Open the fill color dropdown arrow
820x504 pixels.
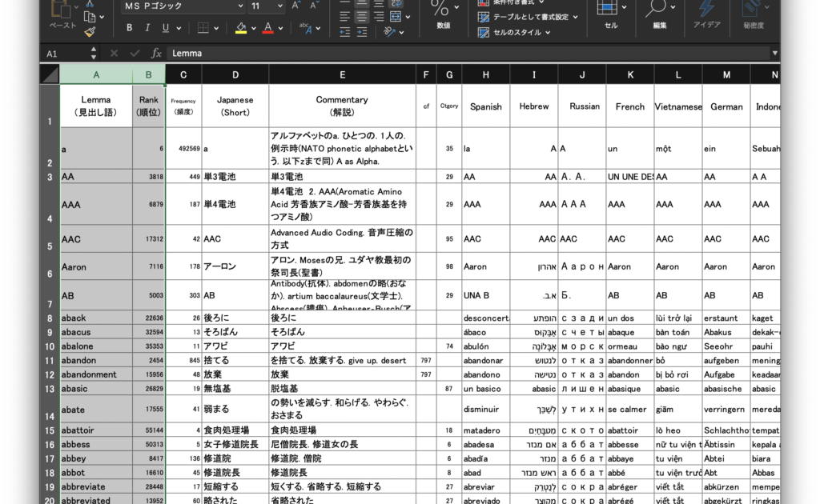(x=254, y=28)
